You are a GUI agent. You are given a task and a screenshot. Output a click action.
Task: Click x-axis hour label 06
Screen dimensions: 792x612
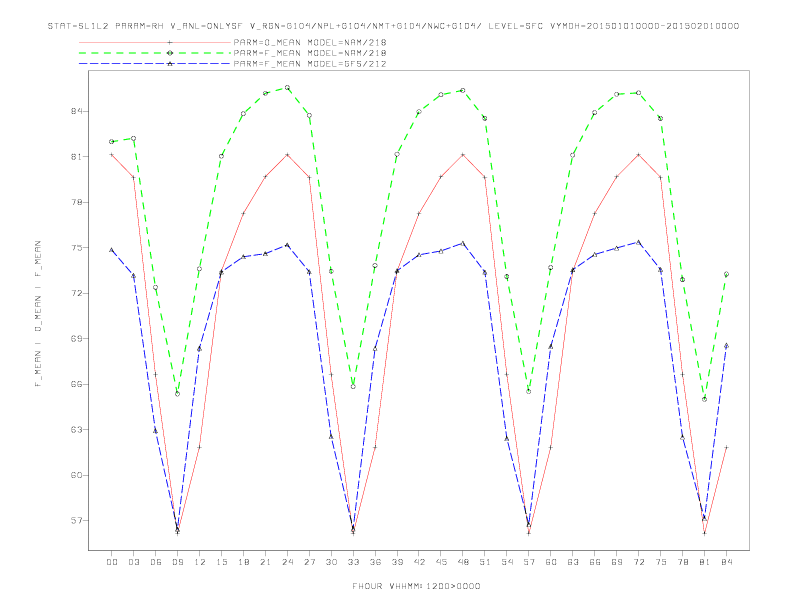tap(156, 562)
